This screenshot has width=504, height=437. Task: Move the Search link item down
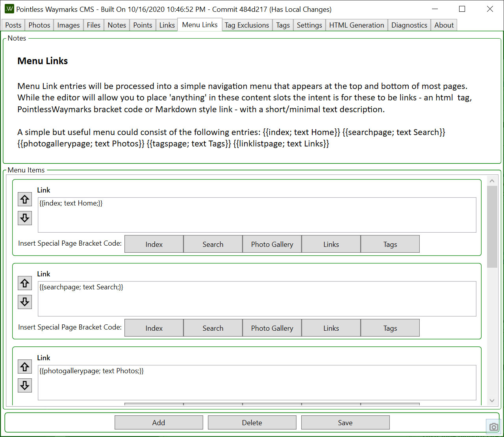click(25, 302)
